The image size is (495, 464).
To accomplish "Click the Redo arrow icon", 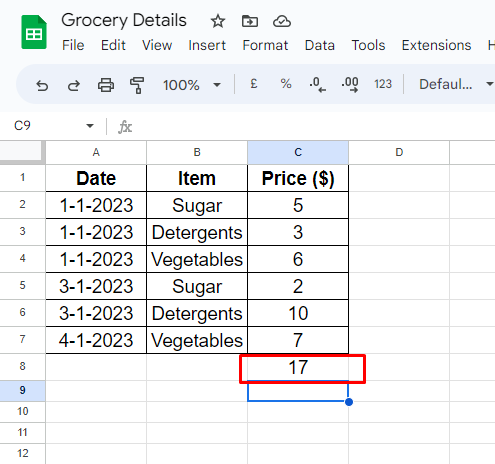I will 74,85.
